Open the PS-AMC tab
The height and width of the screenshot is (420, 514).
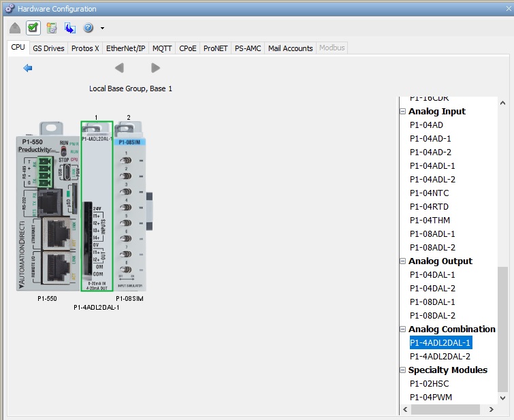pos(248,48)
